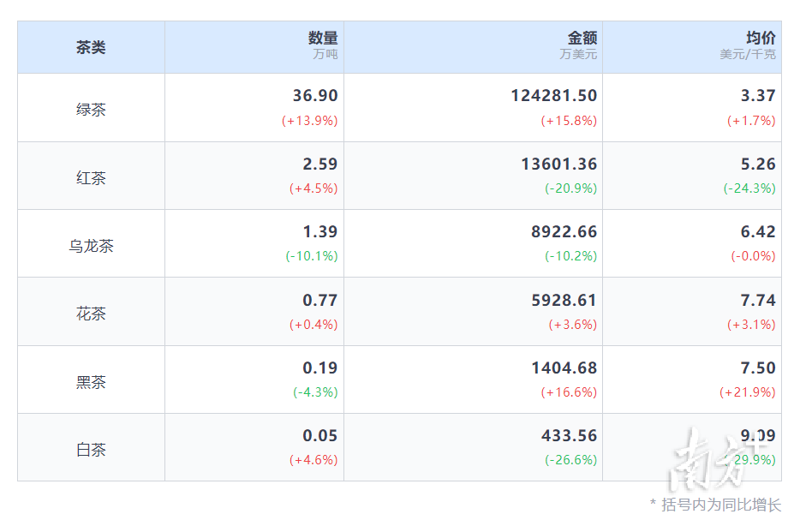Click the green tea quantity value 36.90
806x532 pixels.
point(314,96)
